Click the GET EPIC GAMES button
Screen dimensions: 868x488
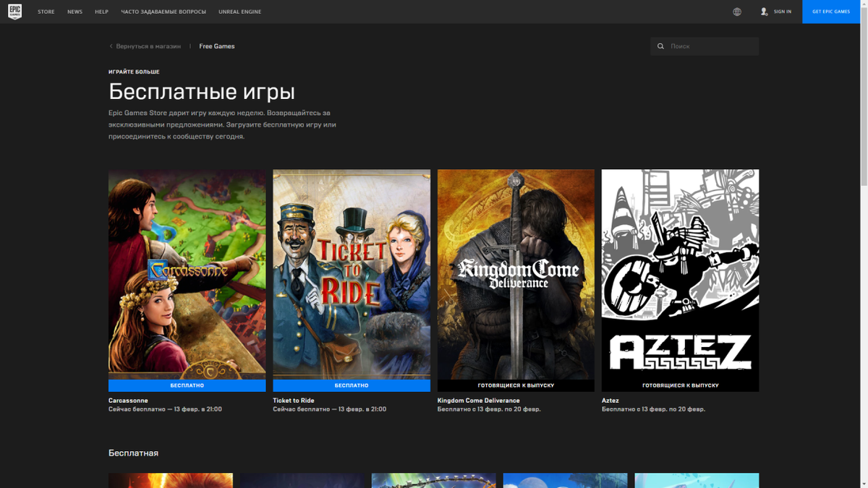point(831,12)
